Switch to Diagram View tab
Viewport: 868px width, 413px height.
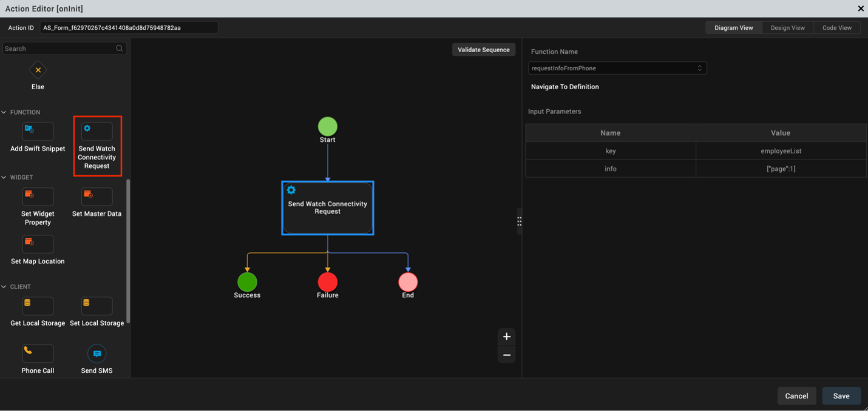click(x=734, y=28)
